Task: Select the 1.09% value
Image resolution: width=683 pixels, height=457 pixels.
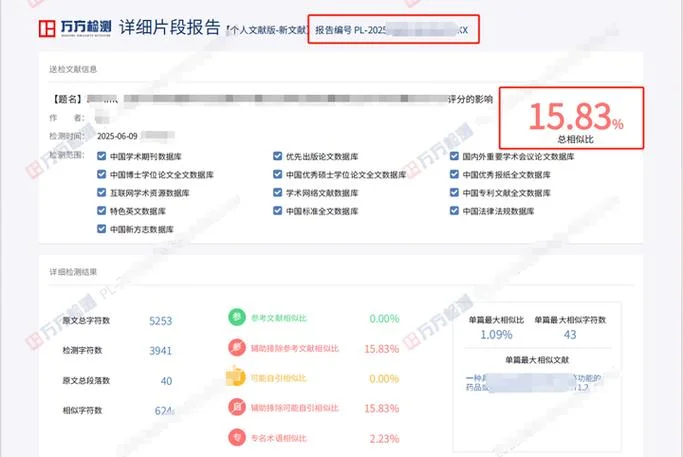Action: click(x=496, y=335)
